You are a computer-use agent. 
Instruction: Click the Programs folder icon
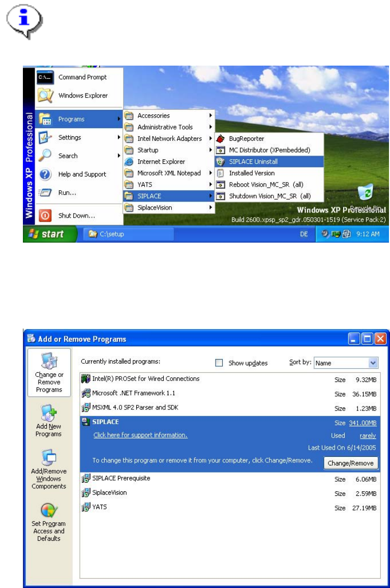pos(45,119)
